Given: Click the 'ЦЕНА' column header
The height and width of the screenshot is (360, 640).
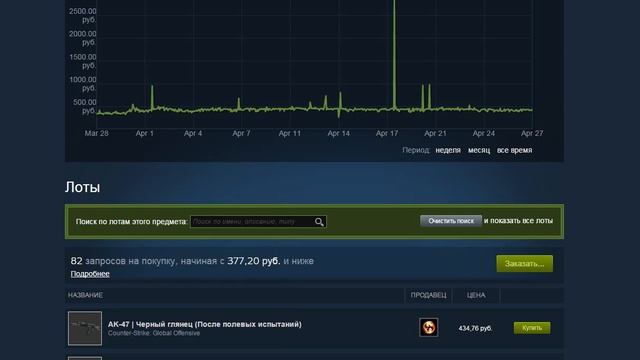Looking at the screenshot, I should [x=476, y=295].
